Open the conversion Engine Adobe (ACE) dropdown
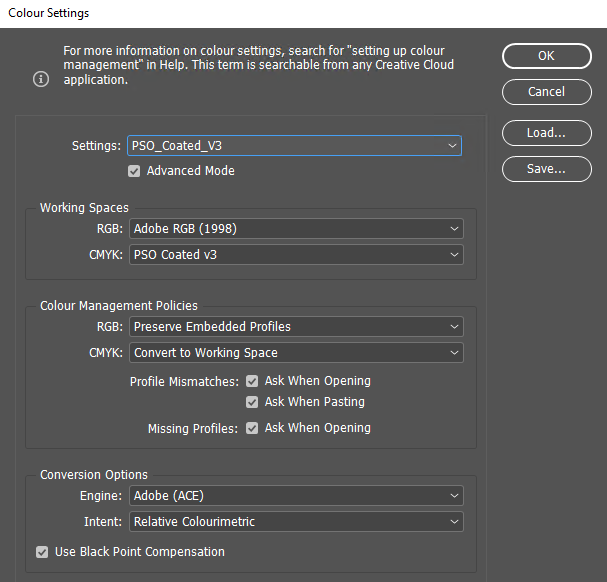Screen dimensions: 607x582 click(x=296, y=496)
